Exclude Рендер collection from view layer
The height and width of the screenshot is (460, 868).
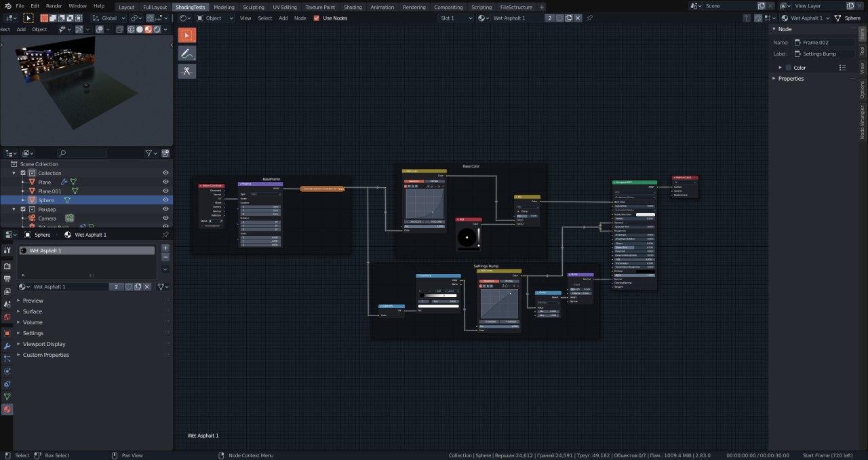[23, 210]
